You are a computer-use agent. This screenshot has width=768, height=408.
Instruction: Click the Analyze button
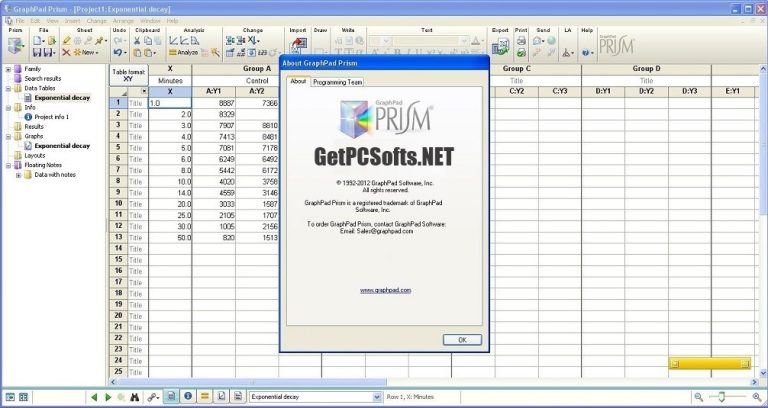(x=183, y=52)
